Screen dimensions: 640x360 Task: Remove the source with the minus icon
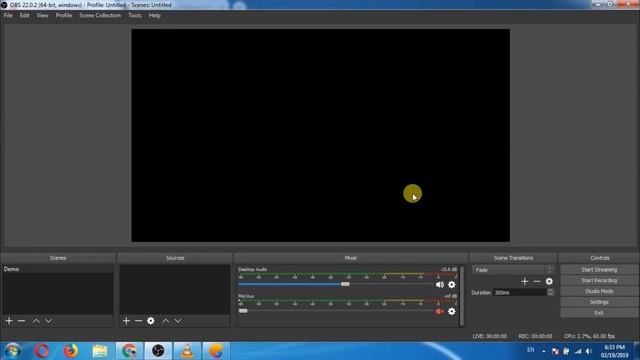coord(138,321)
